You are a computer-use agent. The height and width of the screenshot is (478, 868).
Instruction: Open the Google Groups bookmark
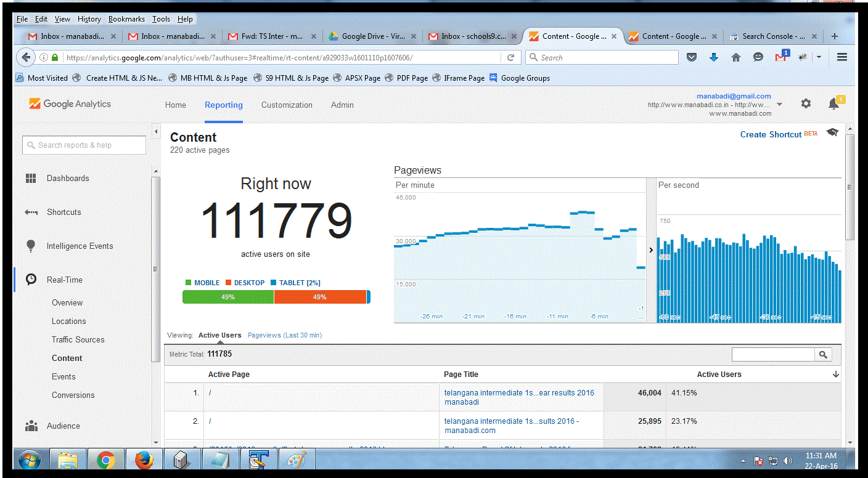pyautogui.click(x=519, y=78)
